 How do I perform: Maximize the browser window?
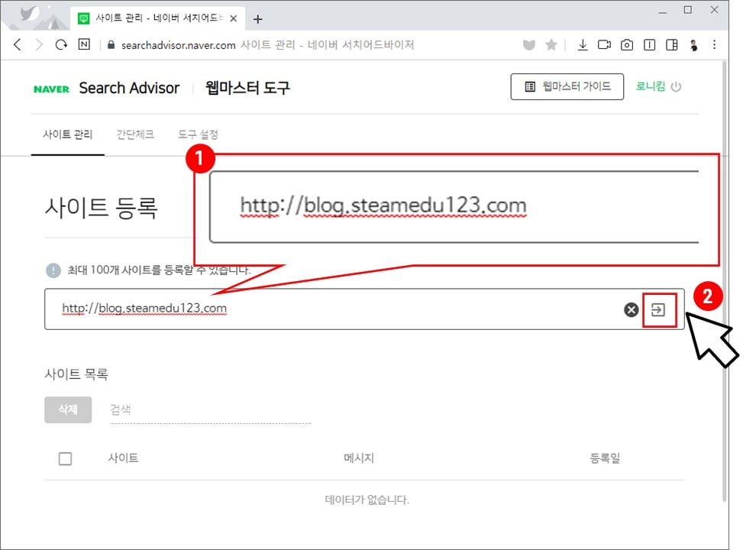click(688, 10)
